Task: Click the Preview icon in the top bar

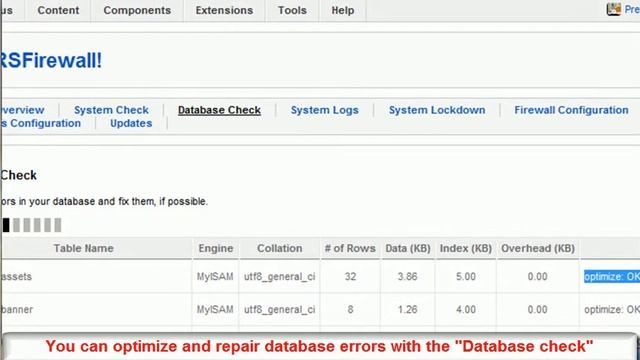Action: point(613,9)
